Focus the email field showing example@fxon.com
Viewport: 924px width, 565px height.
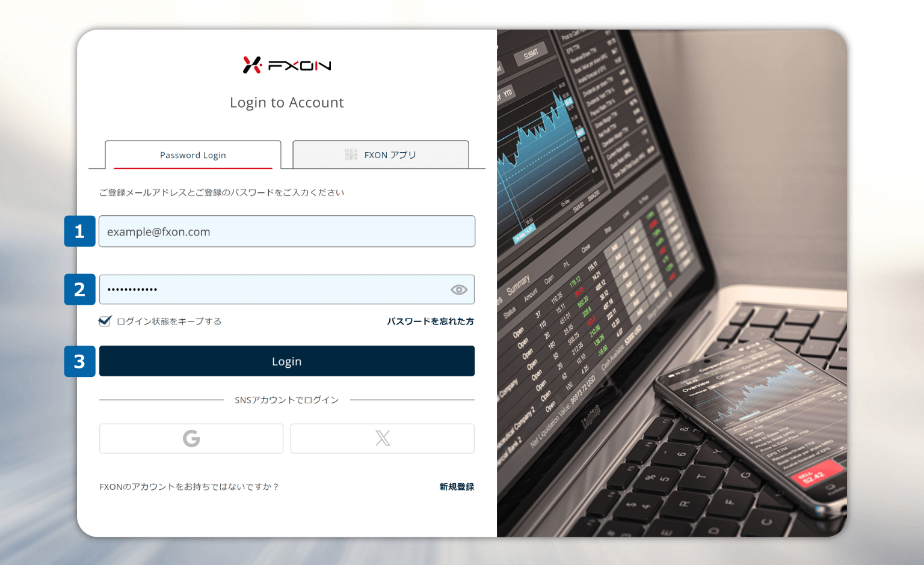[x=287, y=231]
